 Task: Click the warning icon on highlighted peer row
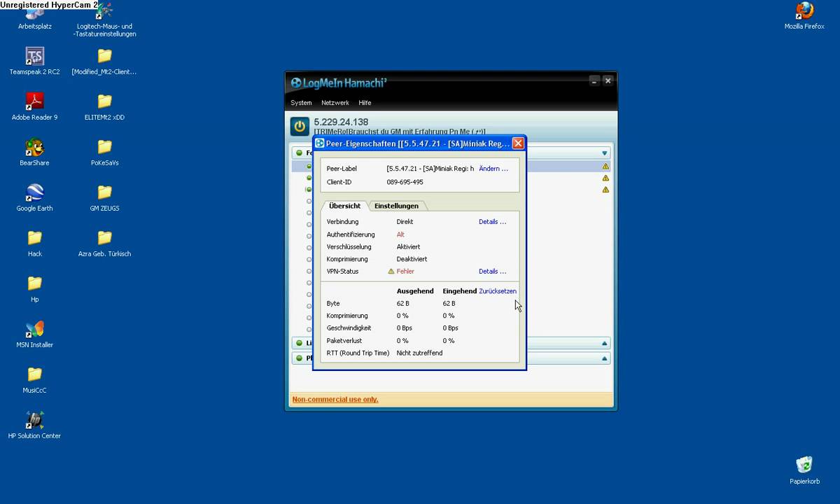(x=605, y=167)
